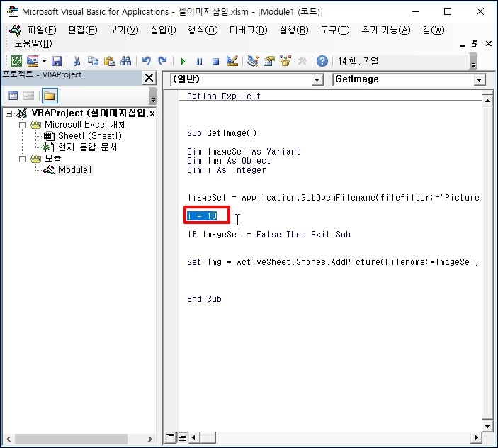Image resolution: width=498 pixels, height=448 pixels.
Task: Click the If ImageSel = False line
Action: [268, 235]
